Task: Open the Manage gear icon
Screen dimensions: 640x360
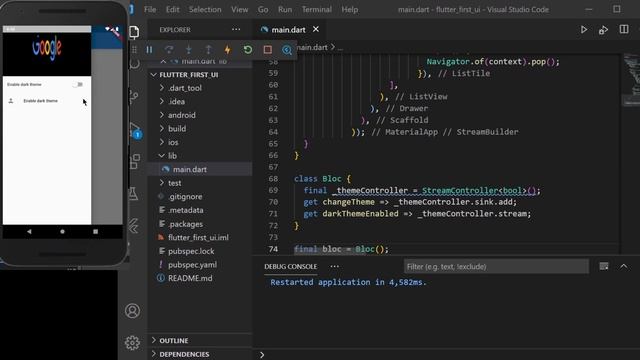Action: click(132, 343)
